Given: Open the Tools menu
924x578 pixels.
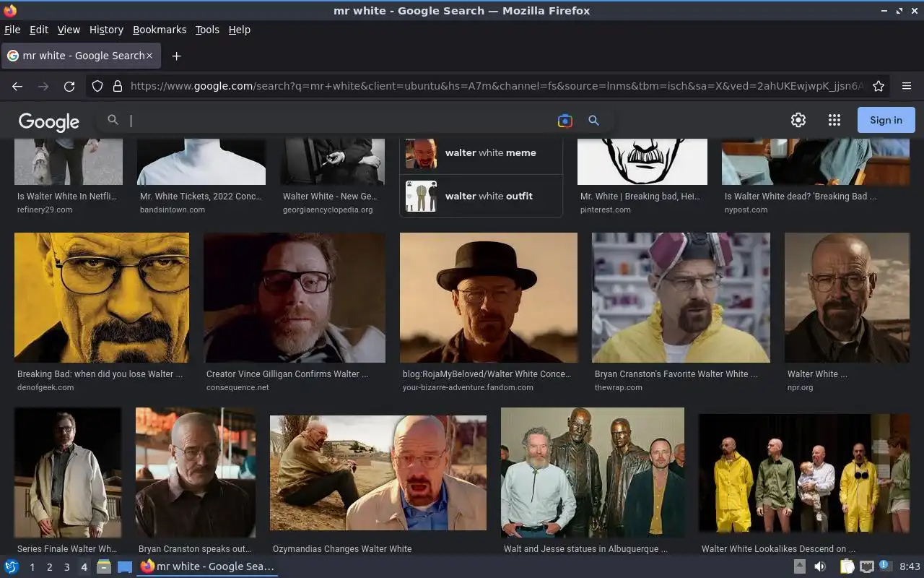Looking at the screenshot, I should coord(207,30).
